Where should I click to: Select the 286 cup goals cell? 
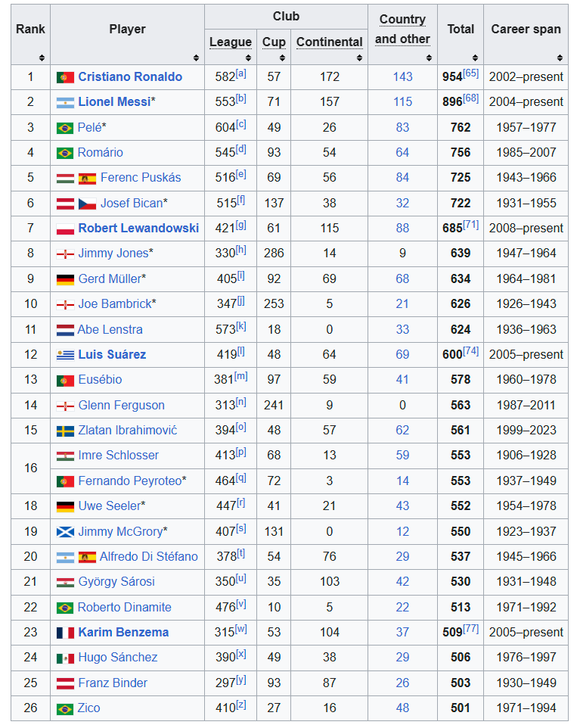click(274, 254)
